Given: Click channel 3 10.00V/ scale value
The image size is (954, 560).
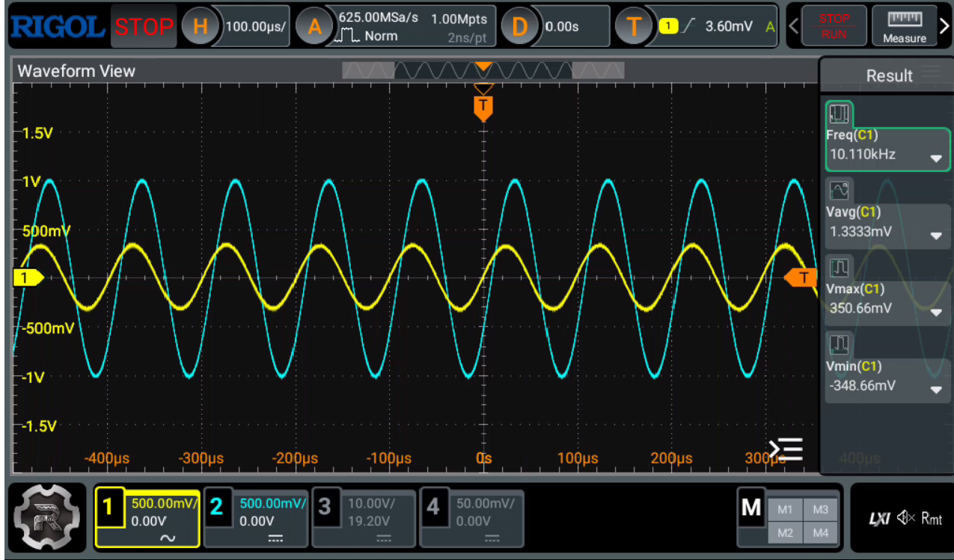Looking at the screenshot, I should tap(376, 504).
